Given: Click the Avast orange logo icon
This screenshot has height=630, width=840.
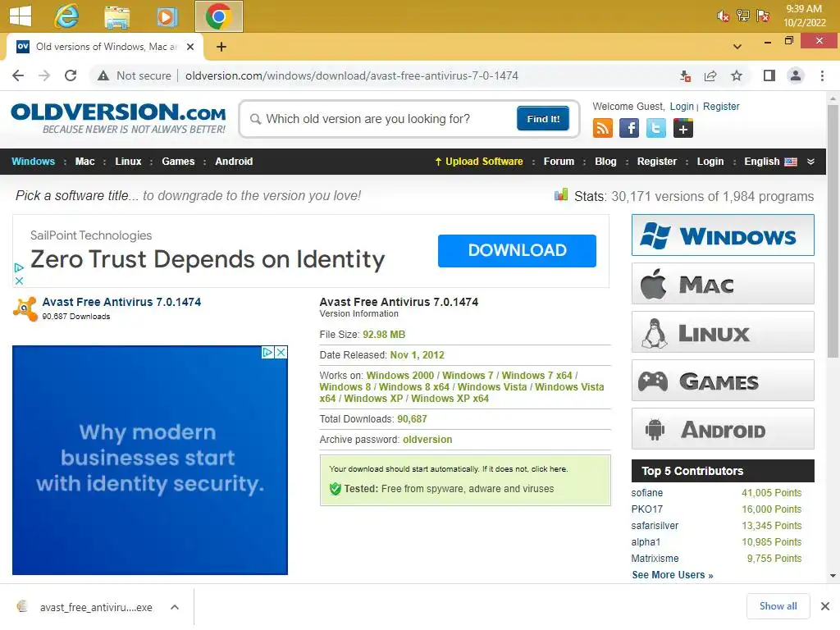Looking at the screenshot, I should [x=25, y=309].
